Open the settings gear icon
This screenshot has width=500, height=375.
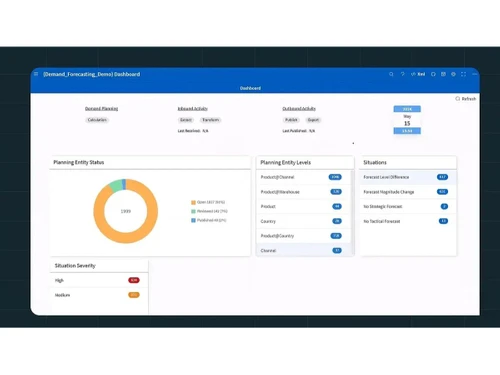[453, 74]
